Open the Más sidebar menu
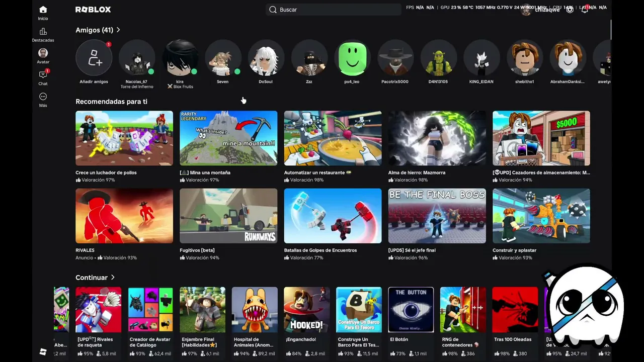This screenshot has width=644, height=362. pyautogui.click(x=43, y=100)
